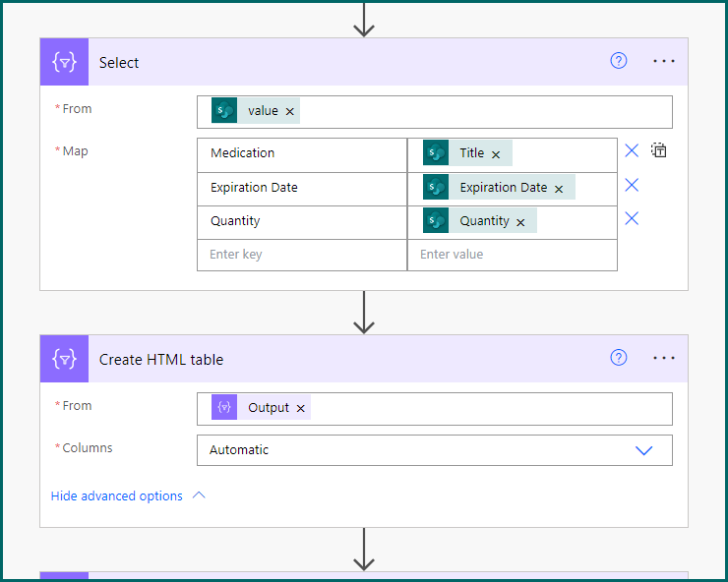728x582 pixels.
Task: Remove the Title dynamic content token
Action: coord(496,154)
